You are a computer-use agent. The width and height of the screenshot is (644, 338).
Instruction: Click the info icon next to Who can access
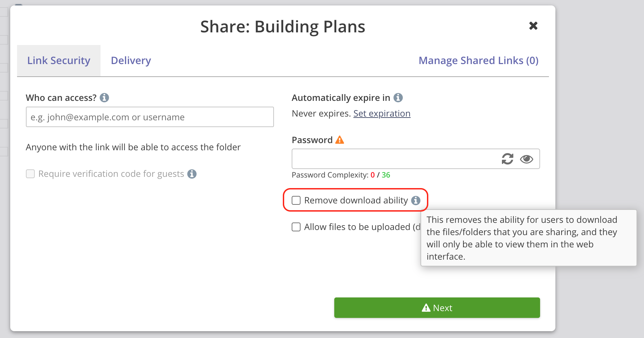105,98
